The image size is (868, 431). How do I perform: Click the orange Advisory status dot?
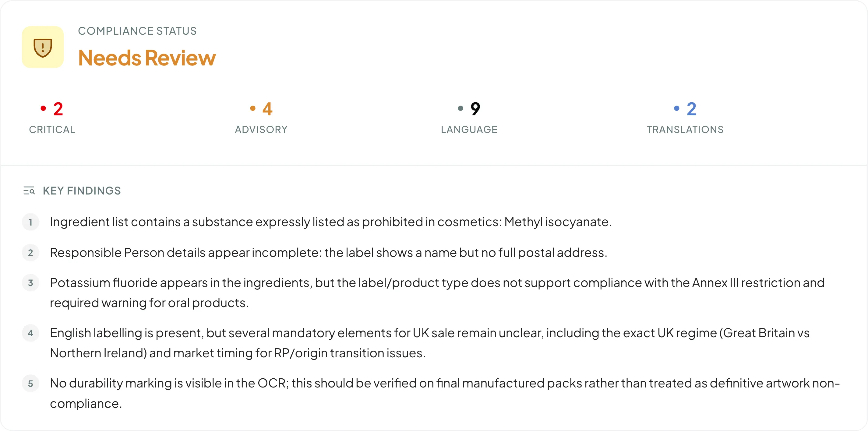click(x=253, y=108)
